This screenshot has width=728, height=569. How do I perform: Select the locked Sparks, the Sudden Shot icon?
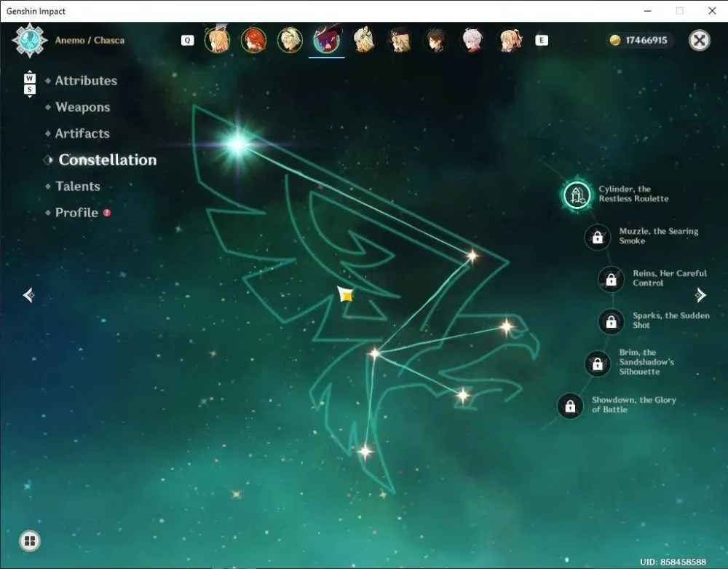tap(611, 321)
